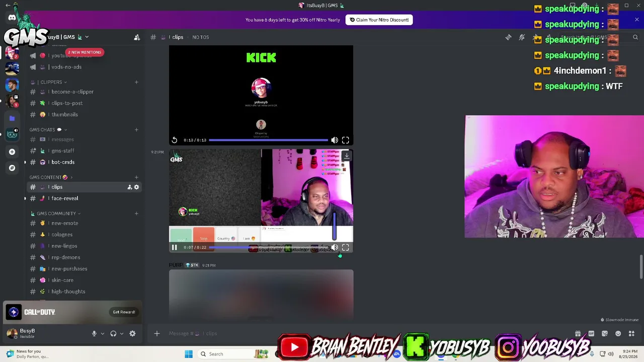The height and width of the screenshot is (362, 644).
Task: Jump to 2 New Mentions
Action: click(x=85, y=52)
